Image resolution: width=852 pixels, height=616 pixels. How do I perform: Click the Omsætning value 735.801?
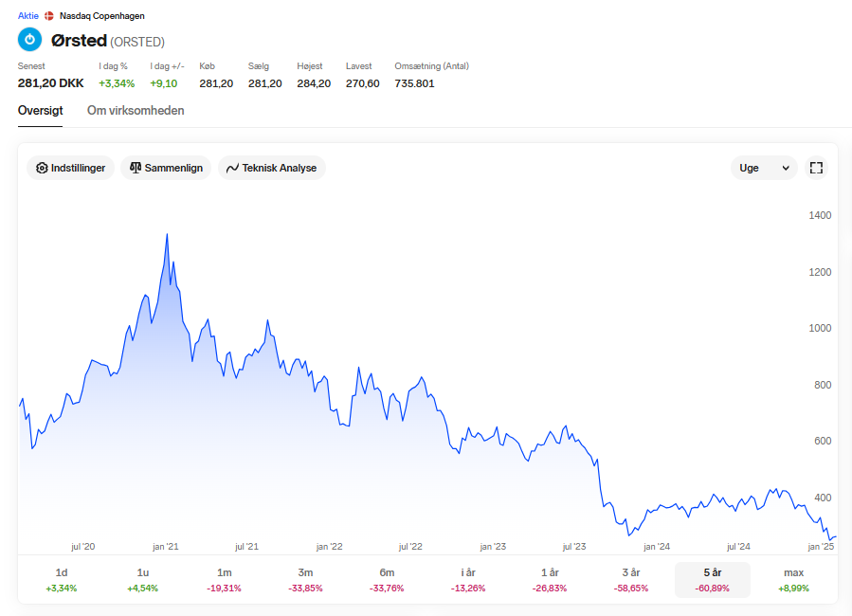[x=414, y=83]
